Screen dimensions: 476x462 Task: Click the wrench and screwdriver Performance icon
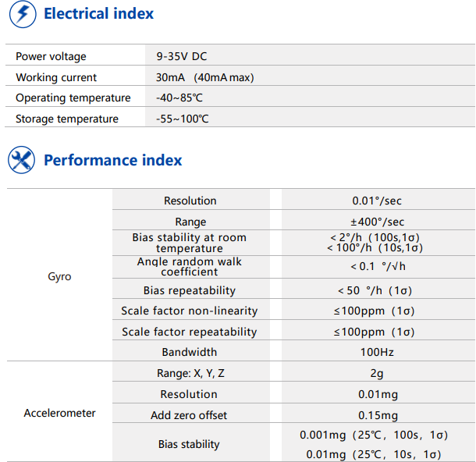[22, 160]
